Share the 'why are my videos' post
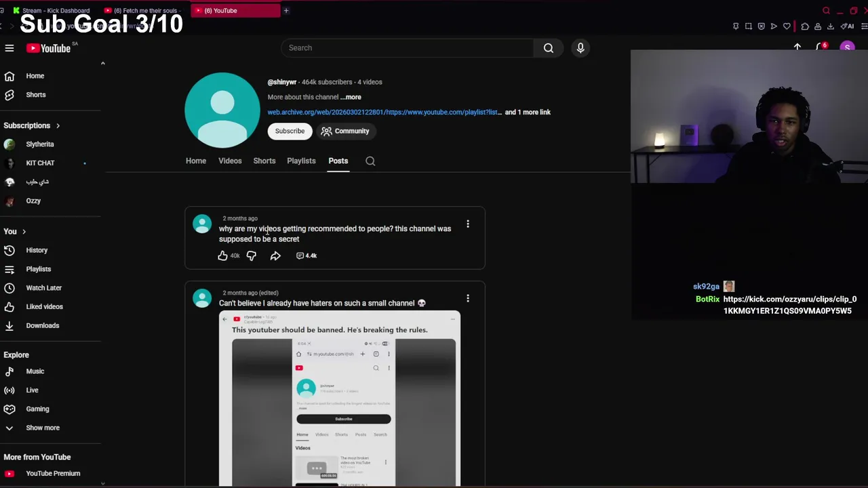This screenshot has height=488, width=868. click(275, 256)
